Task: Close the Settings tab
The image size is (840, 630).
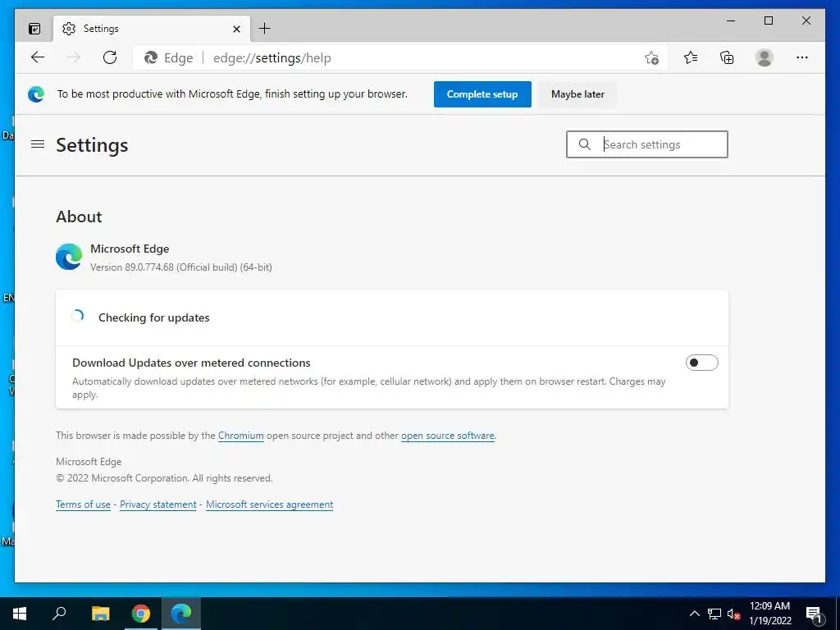Action: pos(236,29)
